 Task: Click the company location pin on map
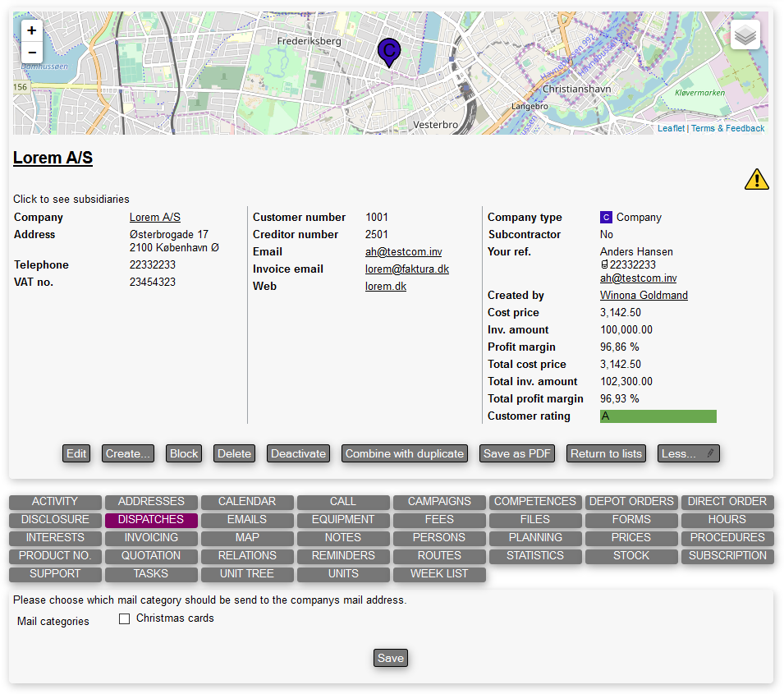(x=389, y=52)
